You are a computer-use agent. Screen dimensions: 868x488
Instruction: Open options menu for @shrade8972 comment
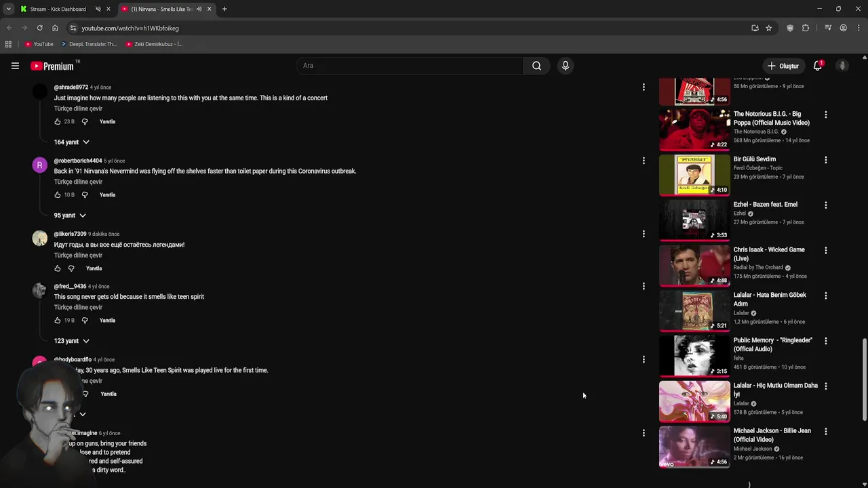[x=644, y=87]
